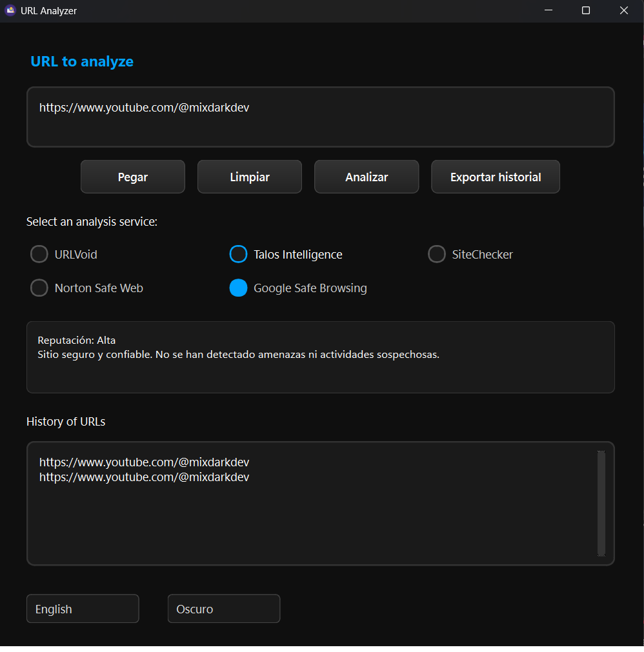Viewport: 644px width, 652px height.
Task: Click the URL to analyze input field
Action: tap(320, 117)
